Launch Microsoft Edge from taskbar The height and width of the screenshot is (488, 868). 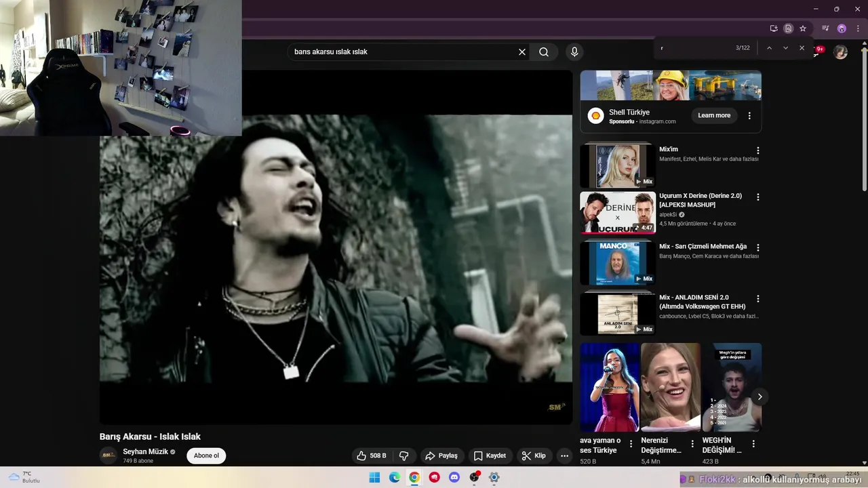[x=395, y=477]
